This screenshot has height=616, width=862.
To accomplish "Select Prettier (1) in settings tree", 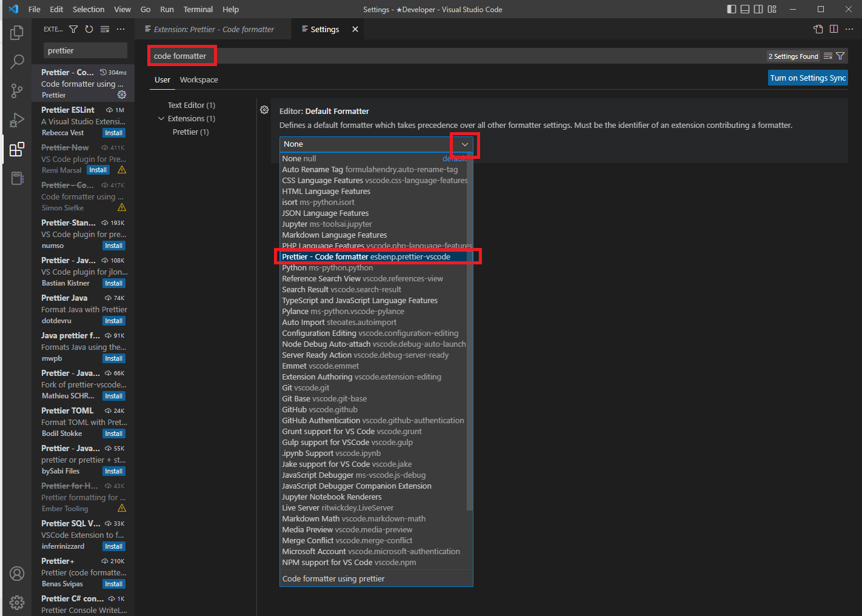I will coord(191,132).
